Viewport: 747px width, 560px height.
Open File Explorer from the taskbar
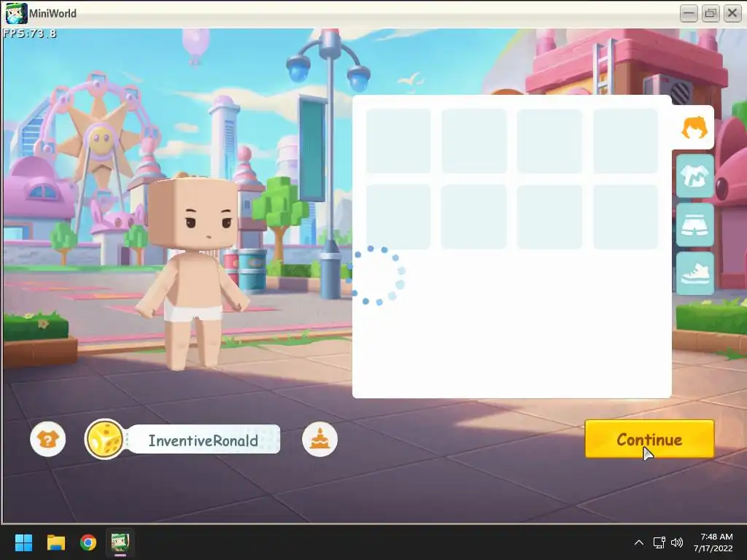coord(55,542)
